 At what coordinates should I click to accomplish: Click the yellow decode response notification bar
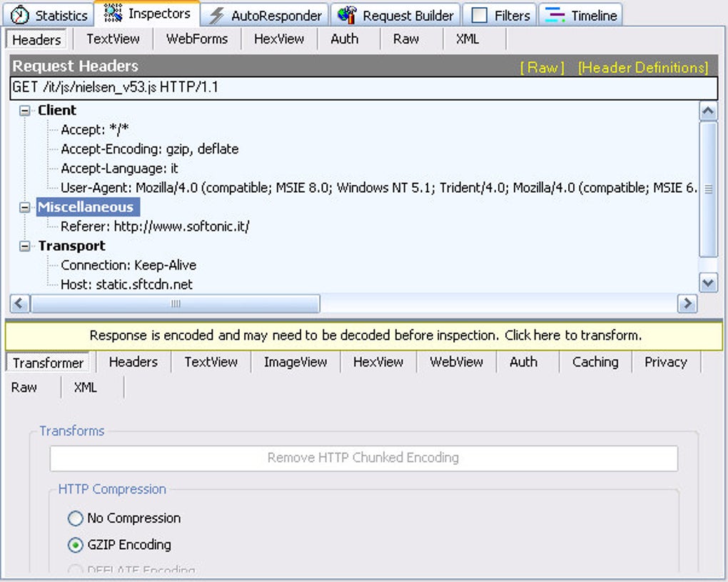[364, 336]
